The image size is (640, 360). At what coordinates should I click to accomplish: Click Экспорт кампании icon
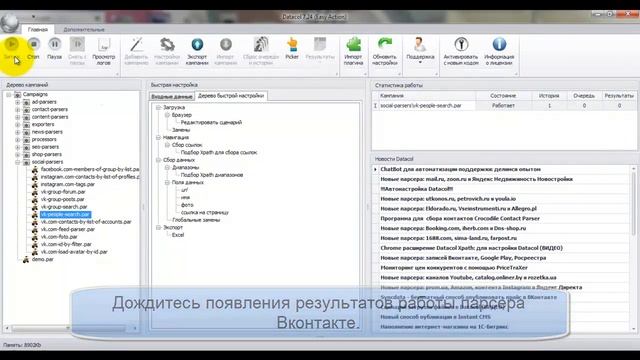click(197, 44)
